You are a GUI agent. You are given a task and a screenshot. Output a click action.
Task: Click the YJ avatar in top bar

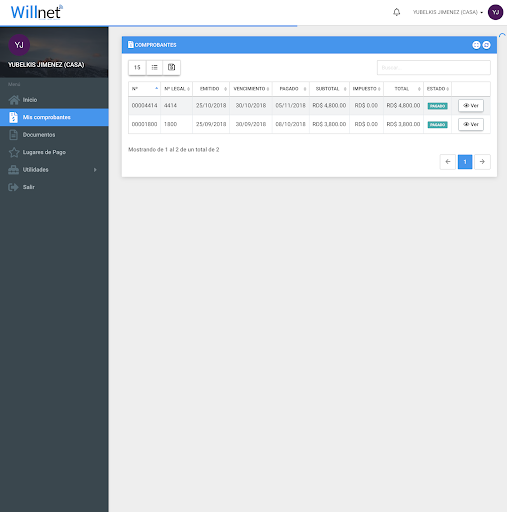(495, 12)
